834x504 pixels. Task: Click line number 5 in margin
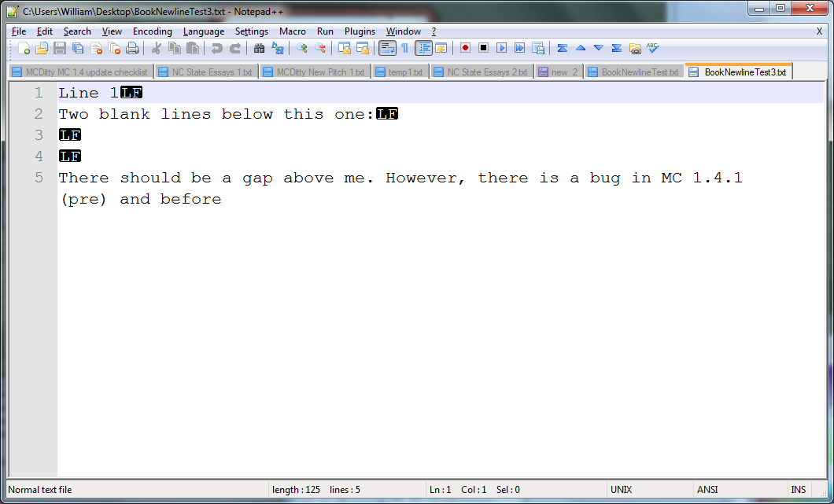(39, 178)
